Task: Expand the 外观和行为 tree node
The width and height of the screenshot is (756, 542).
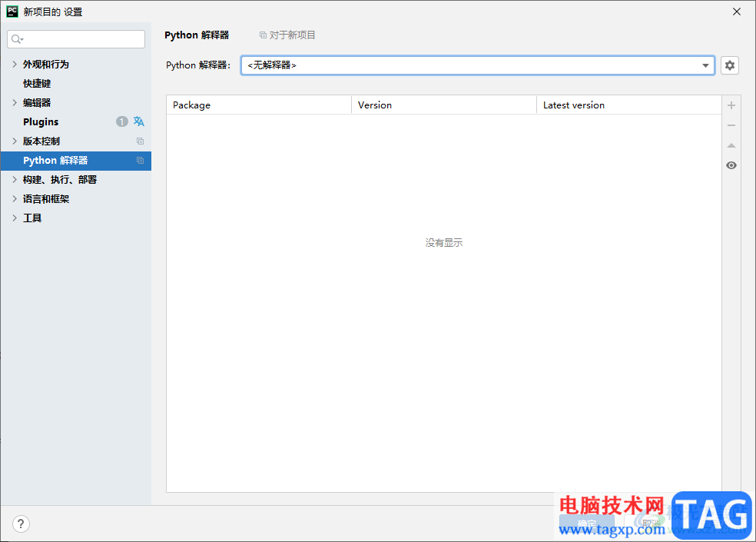Action: [x=15, y=64]
